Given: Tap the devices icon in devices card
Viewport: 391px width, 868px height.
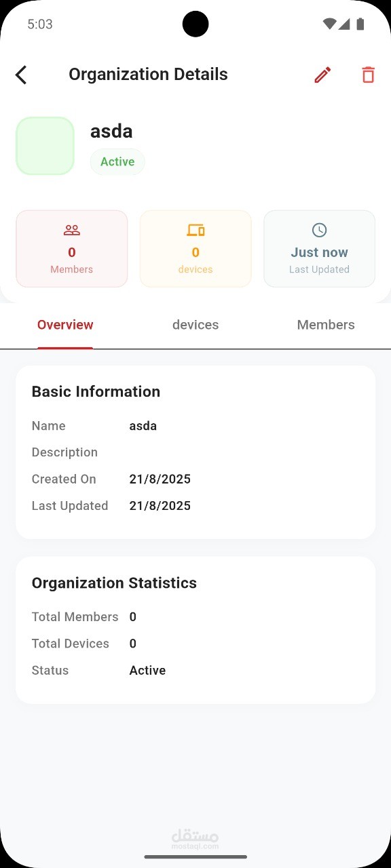Looking at the screenshot, I should point(195,231).
